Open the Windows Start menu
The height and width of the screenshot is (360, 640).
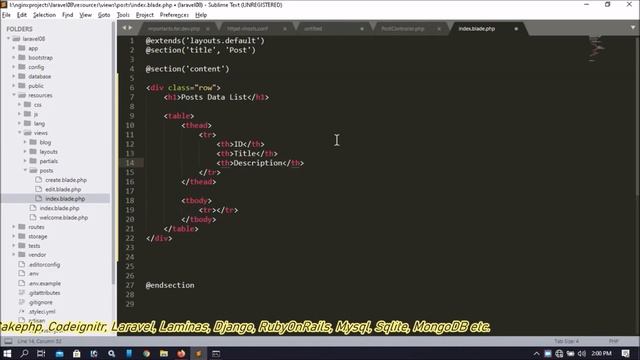7,353
